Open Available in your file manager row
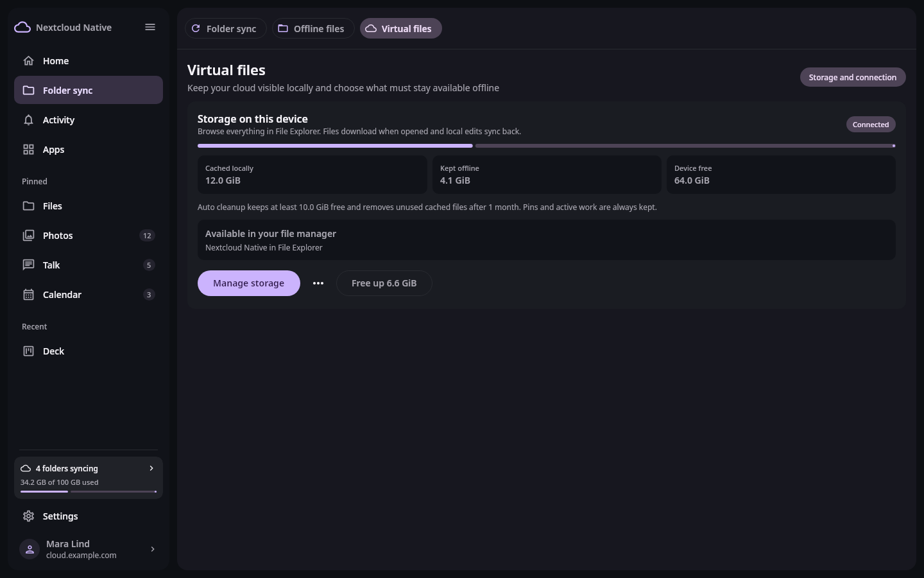Viewport: 924px width, 578px height. tap(547, 240)
